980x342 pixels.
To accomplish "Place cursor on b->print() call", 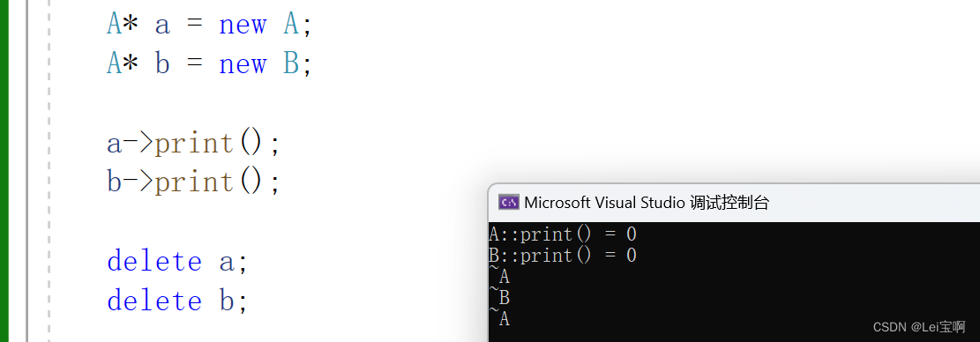I will 194,182.
